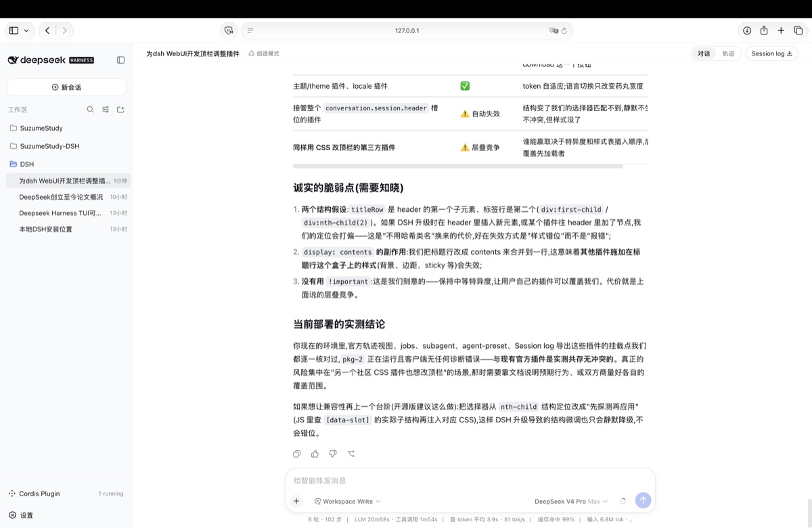The height and width of the screenshot is (528, 812).
Task: Collapse the DeepSeek Harness sidebar panel
Action: 120,60
